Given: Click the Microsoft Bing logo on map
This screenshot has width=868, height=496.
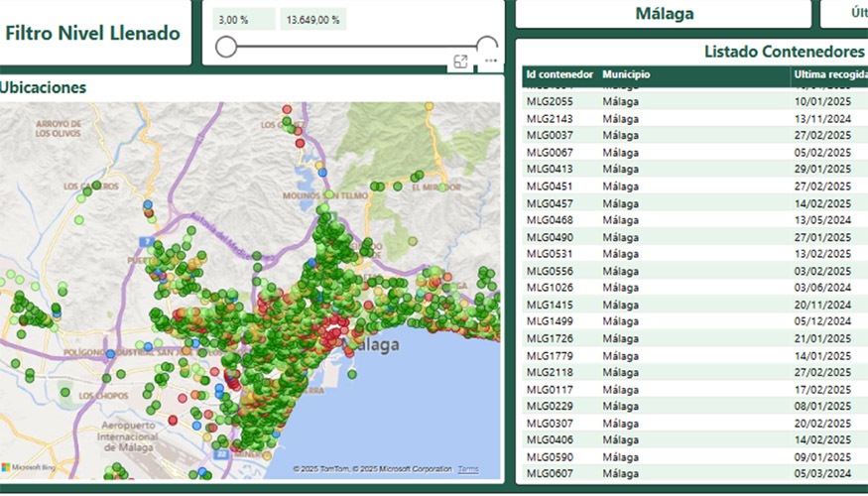Looking at the screenshot, I should (28, 466).
